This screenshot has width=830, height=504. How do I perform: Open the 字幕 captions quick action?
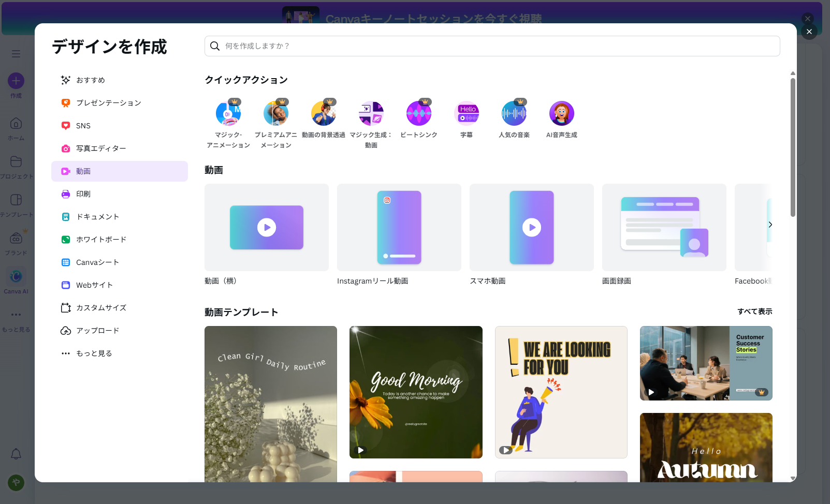[467, 114]
